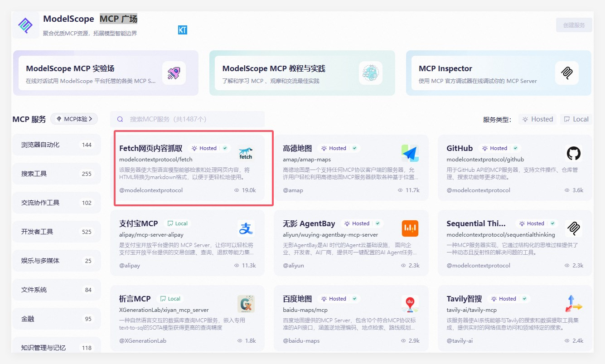Image resolution: width=605 pixels, height=364 pixels.
Task: Toggle the Local service type filter
Action: click(x=576, y=119)
